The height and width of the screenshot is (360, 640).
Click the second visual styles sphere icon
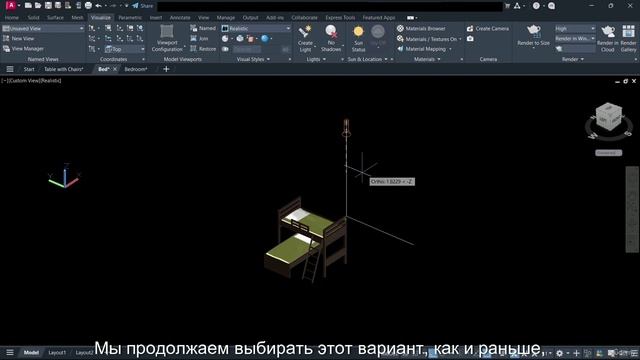click(240, 38)
